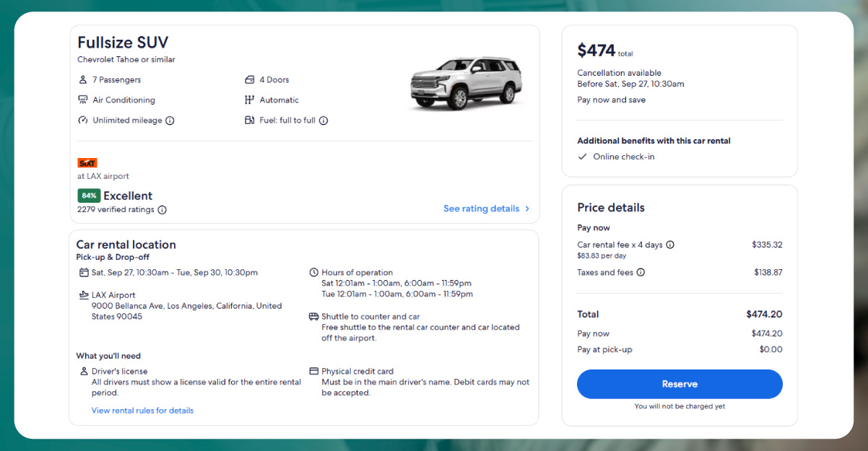Click the physical credit card icon
The image size is (868, 451).
point(313,371)
